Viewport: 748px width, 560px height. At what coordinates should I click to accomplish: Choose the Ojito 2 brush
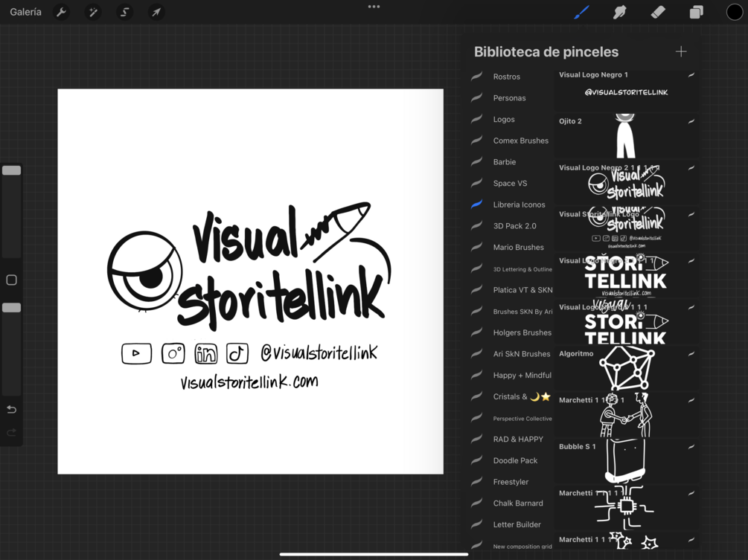[627, 136]
